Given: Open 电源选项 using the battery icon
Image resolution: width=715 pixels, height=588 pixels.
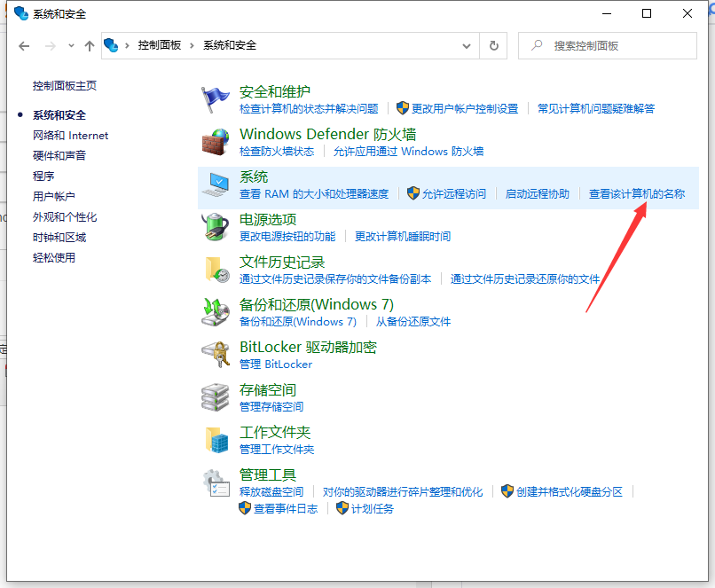Looking at the screenshot, I should [x=215, y=226].
